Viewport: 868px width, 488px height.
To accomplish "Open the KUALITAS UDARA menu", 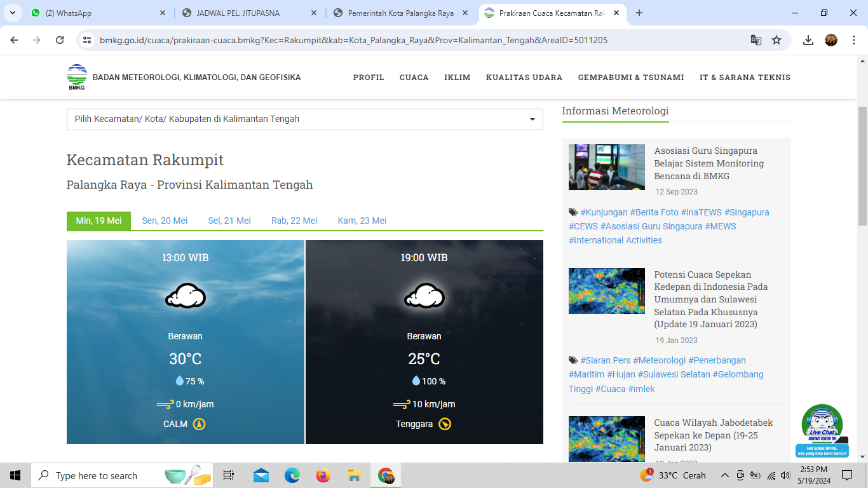I will 524,78.
